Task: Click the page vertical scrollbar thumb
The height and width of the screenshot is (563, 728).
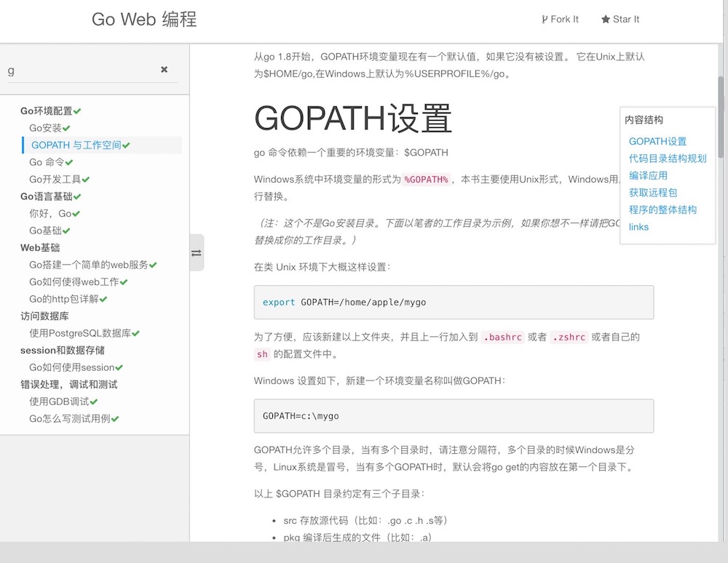Action: click(x=721, y=116)
